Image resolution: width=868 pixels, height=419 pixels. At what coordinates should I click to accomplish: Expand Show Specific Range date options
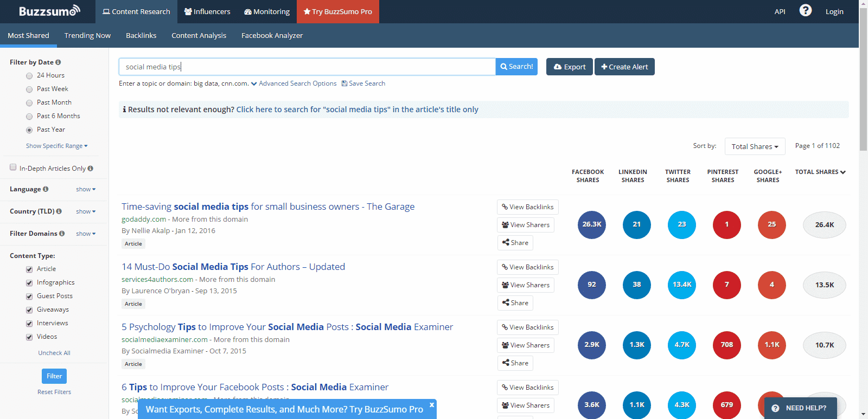pos(56,146)
